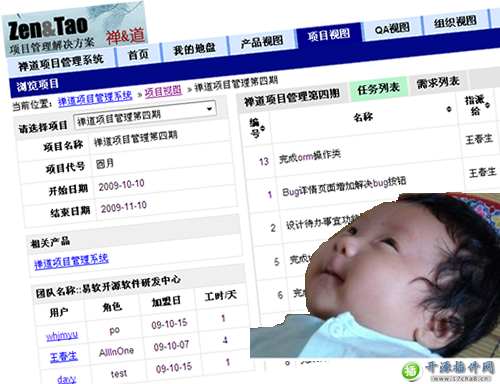Viewport: 500px width, 384px height.
Task: Switch to 首页 tab
Action: coord(138,54)
